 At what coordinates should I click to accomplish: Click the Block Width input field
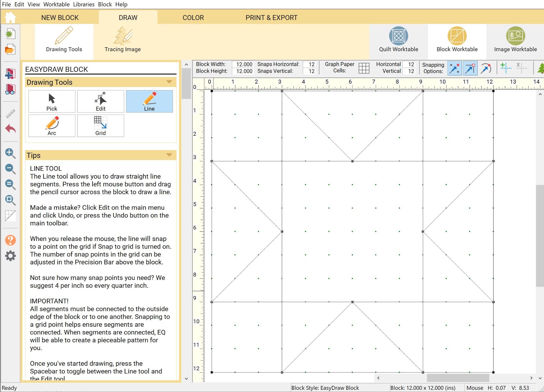point(243,64)
